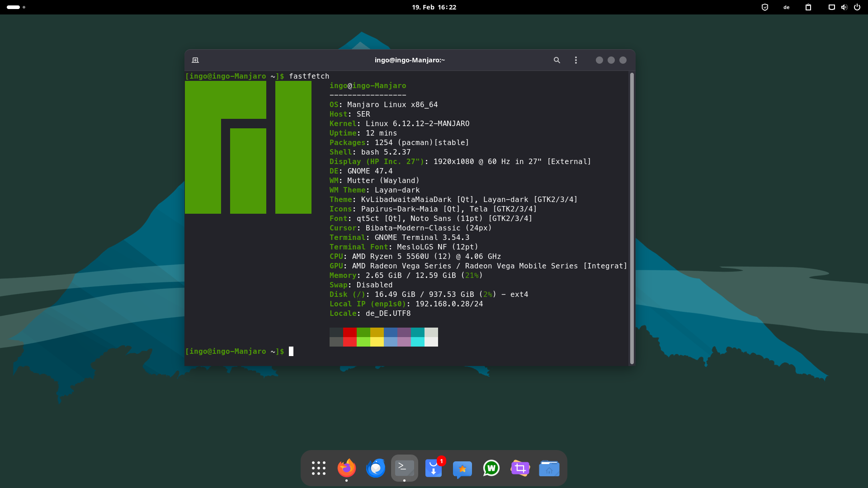
Task: Click the terminal icon in the dock
Action: [404, 468]
